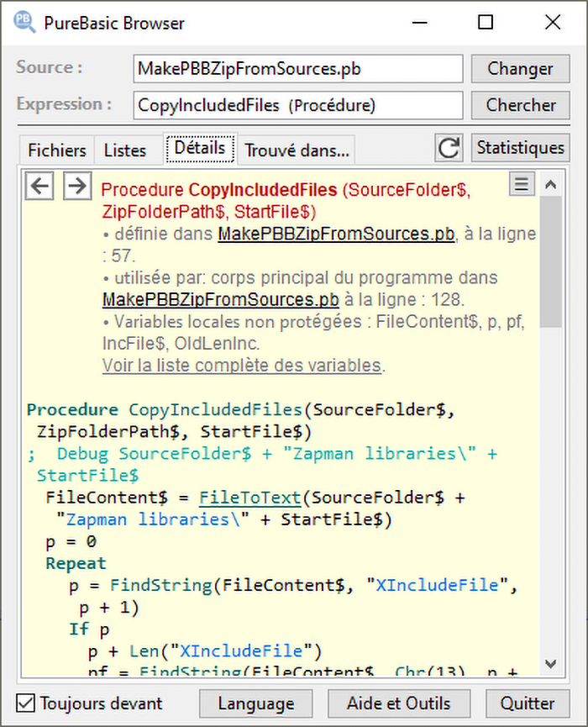Click the Chercher button
588x727 pixels.
click(x=520, y=105)
